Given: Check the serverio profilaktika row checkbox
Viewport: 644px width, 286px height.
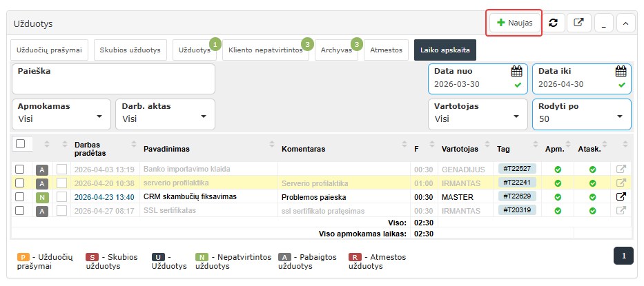Looking at the screenshot, I should point(20,183).
